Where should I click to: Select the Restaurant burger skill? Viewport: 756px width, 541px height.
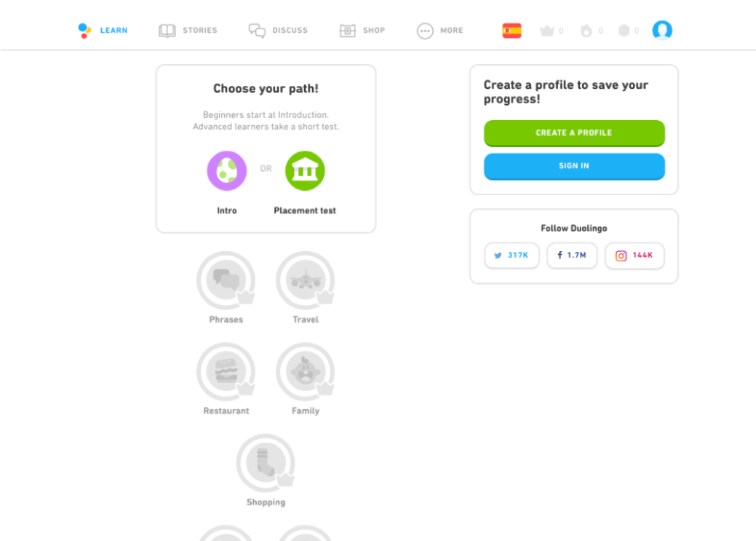pos(226,371)
